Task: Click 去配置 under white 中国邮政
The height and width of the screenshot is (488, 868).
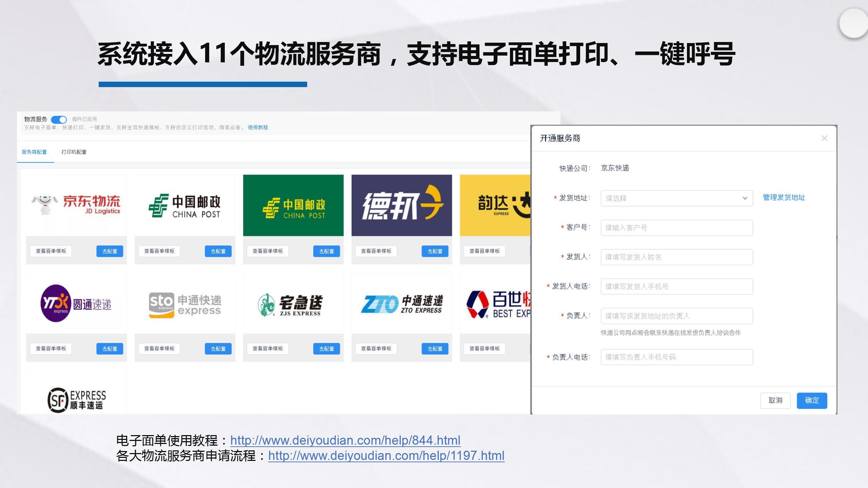Action: coord(218,251)
